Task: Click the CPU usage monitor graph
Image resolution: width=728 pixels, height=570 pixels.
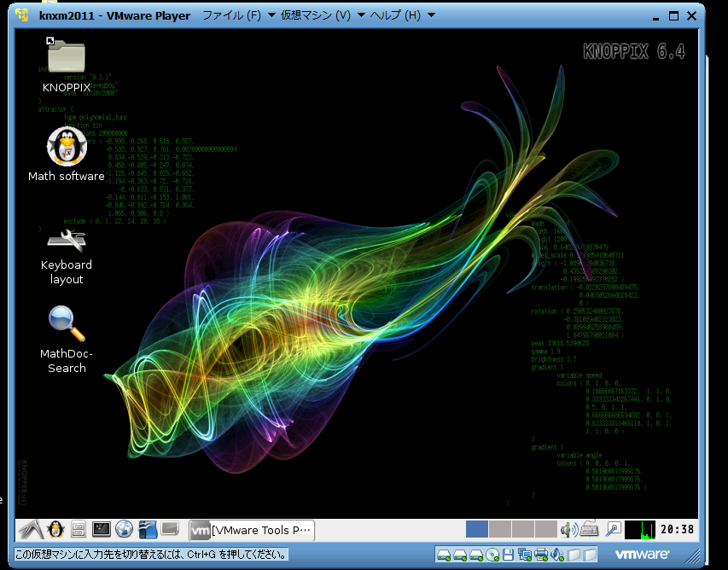Action: (640, 530)
